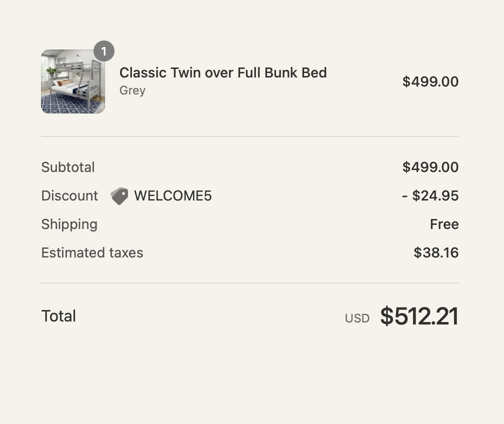Click the divider line below the product
The image size is (504, 424).
pos(250,136)
